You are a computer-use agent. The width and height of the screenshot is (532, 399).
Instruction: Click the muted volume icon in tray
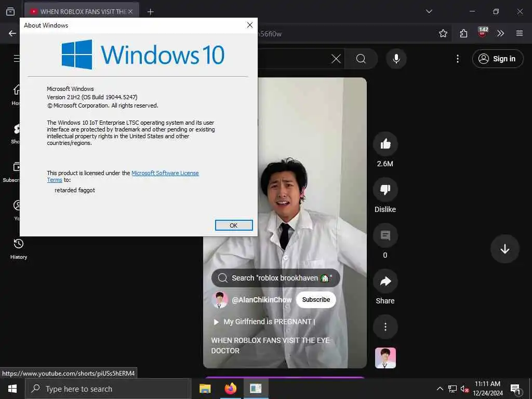tap(464, 389)
